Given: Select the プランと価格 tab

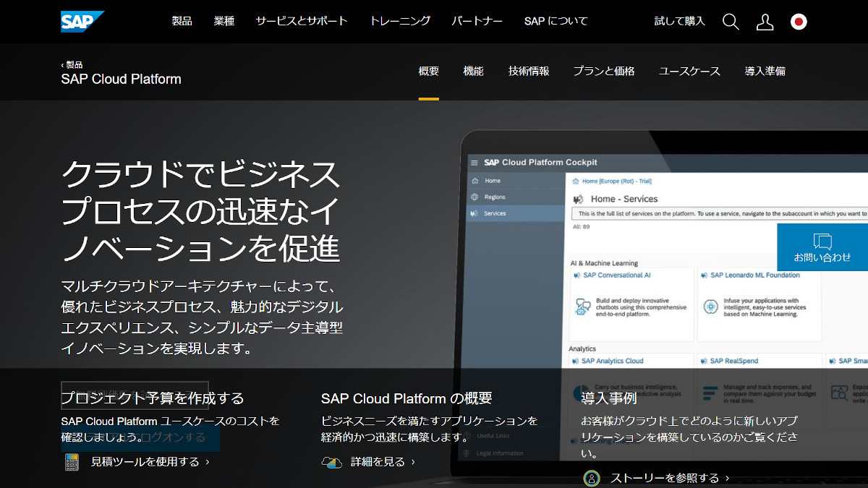Looking at the screenshot, I should click(x=603, y=71).
